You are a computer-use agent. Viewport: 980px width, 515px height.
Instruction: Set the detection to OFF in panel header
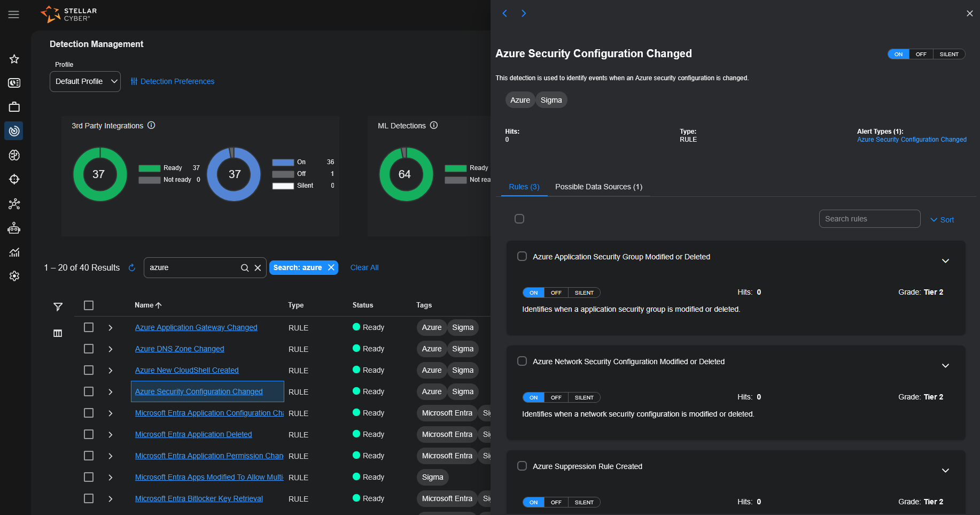(921, 54)
